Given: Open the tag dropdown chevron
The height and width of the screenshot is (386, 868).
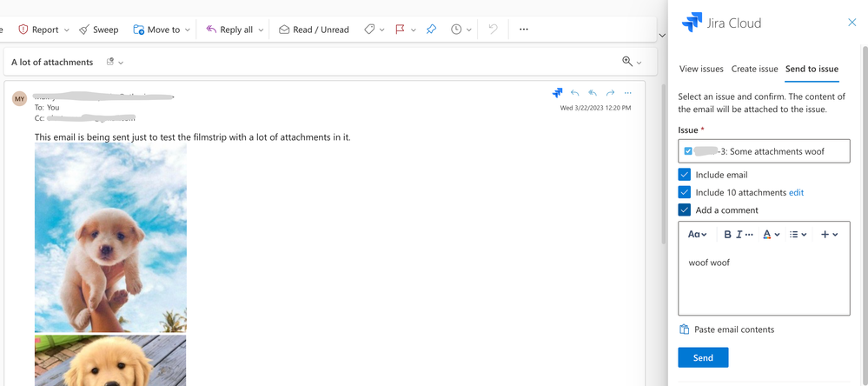Looking at the screenshot, I should [x=381, y=30].
